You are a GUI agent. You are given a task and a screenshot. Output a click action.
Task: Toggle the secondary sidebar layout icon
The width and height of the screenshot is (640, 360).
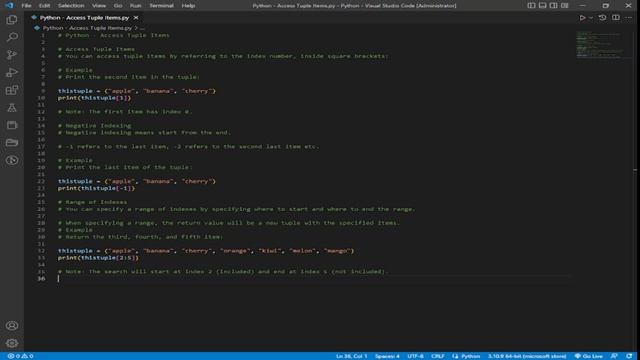pos(553,6)
